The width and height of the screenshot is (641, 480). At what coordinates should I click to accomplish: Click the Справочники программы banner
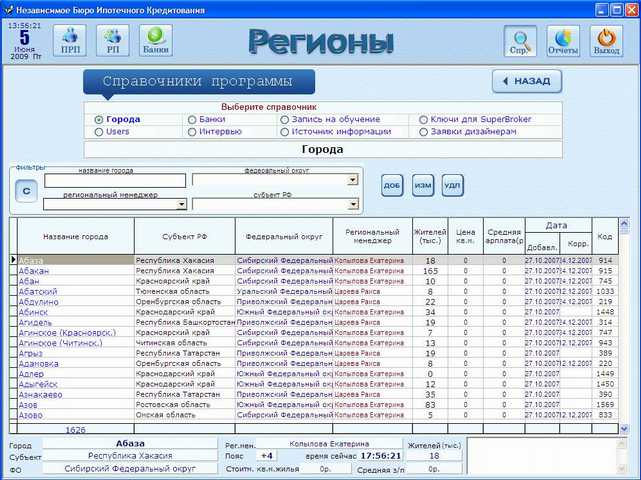[x=199, y=81]
